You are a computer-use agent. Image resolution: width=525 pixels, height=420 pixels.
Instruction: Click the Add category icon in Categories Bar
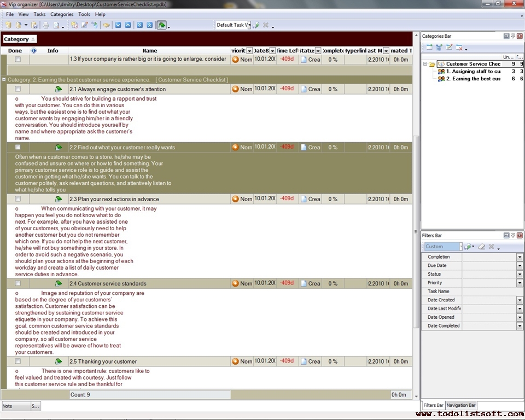tap(429, 48)
